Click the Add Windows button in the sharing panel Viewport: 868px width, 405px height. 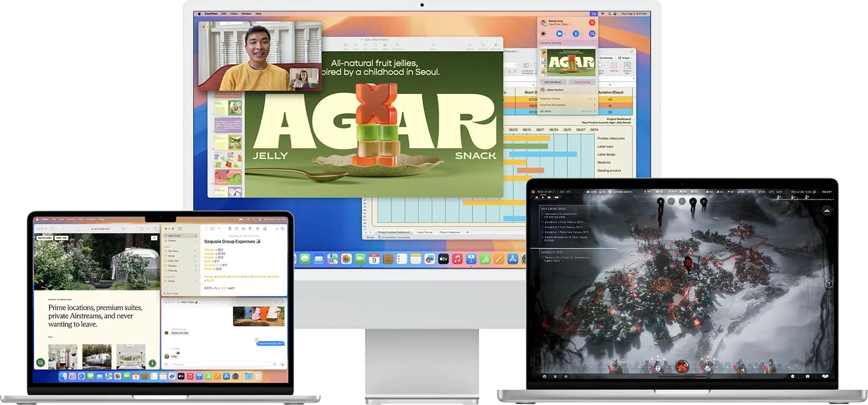(554, 82)
